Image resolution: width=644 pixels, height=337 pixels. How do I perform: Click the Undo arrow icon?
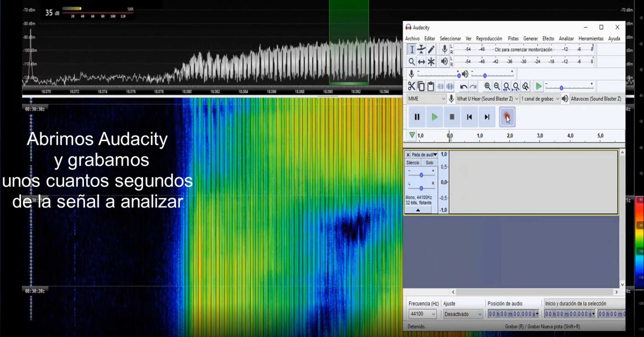(463, 87)
